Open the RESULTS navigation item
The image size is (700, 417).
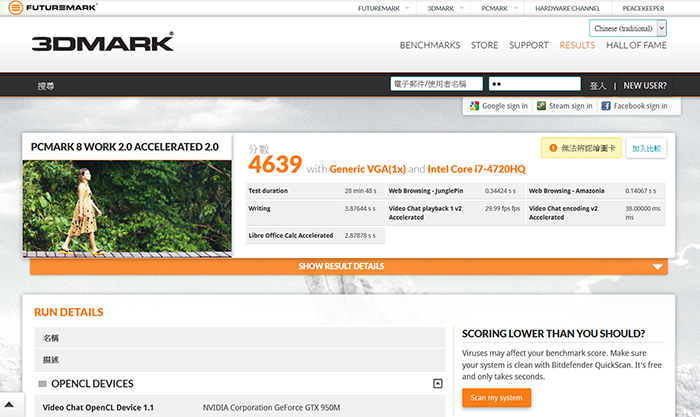pyautogui.click(x=577, y=45)
